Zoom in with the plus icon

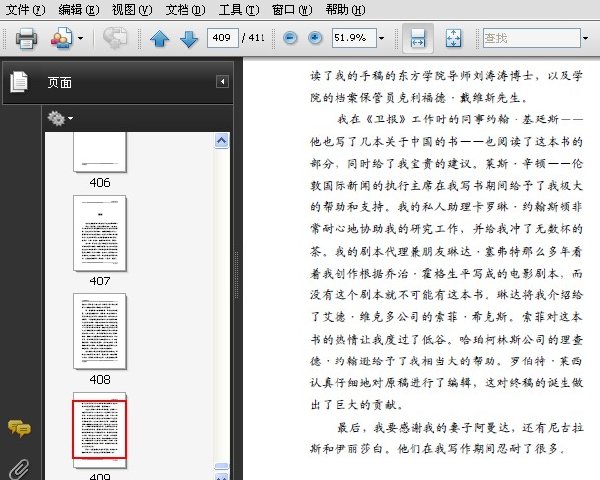(315, 38)
